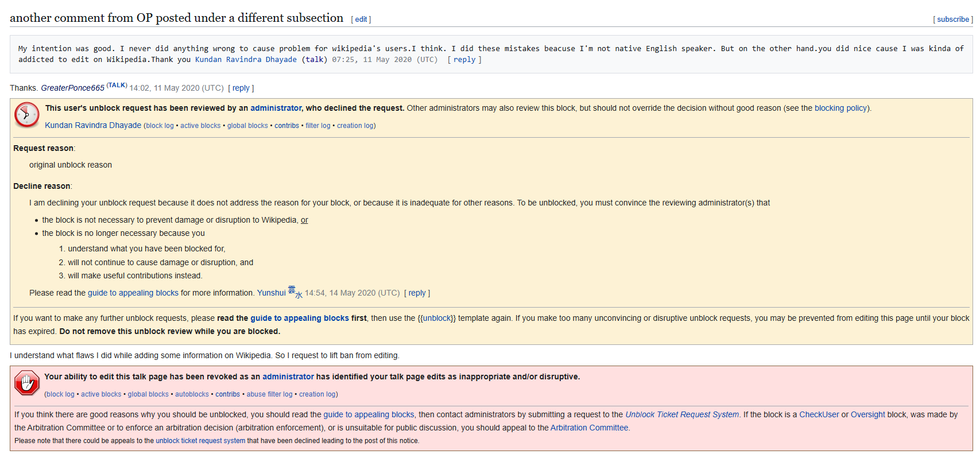Image resolution: width=980 pixels, height=458 pixels.
Task: Open contribs in the yellow declined box
Action: 286,126
